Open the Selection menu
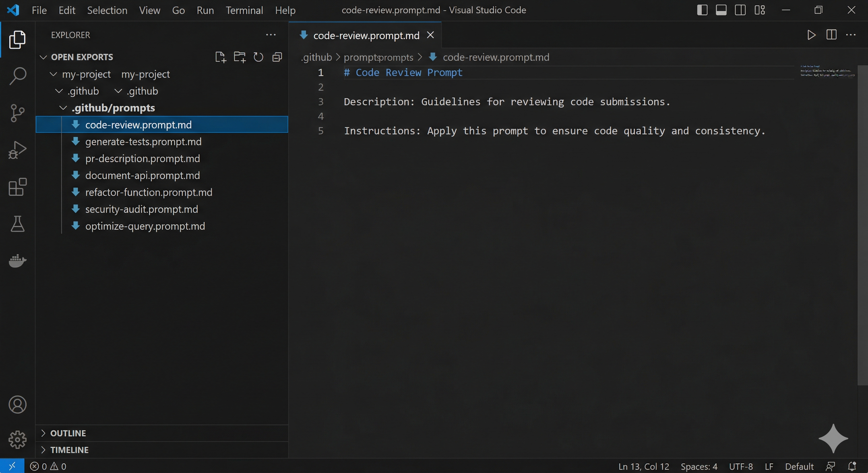Screen dimensions: 868x473 (x=107, y=10)
